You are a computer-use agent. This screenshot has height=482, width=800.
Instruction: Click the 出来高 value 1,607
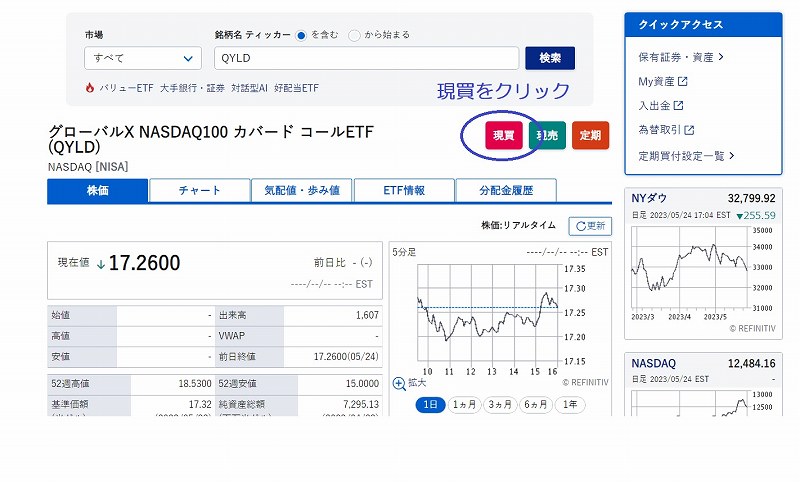367,315
